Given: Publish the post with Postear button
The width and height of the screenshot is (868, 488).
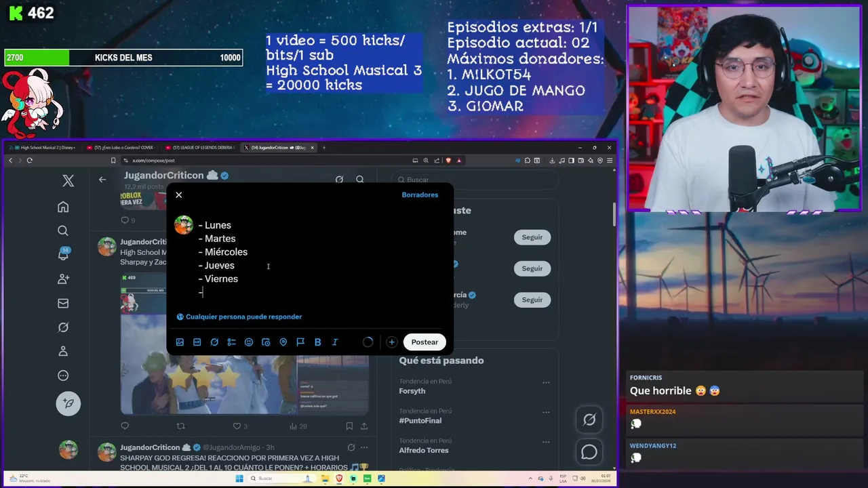Looking at the screenshot, I should tap(425, 342).
